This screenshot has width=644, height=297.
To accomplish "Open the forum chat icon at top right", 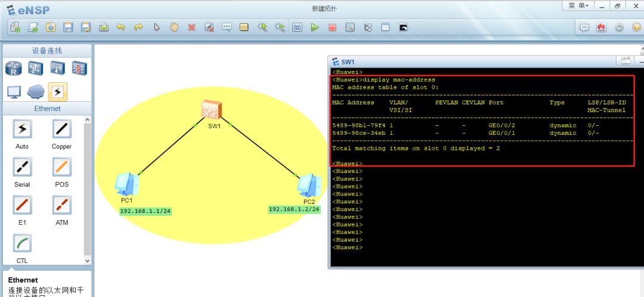I will click(584, 27).
